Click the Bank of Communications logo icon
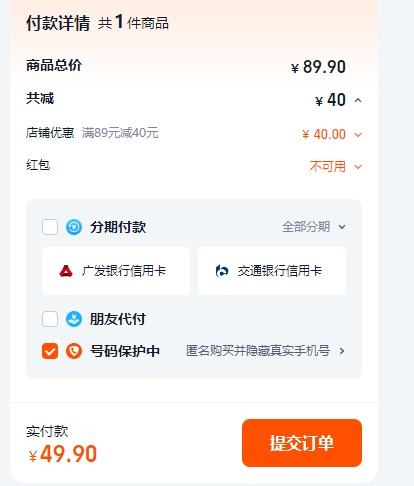 (222, 271)
